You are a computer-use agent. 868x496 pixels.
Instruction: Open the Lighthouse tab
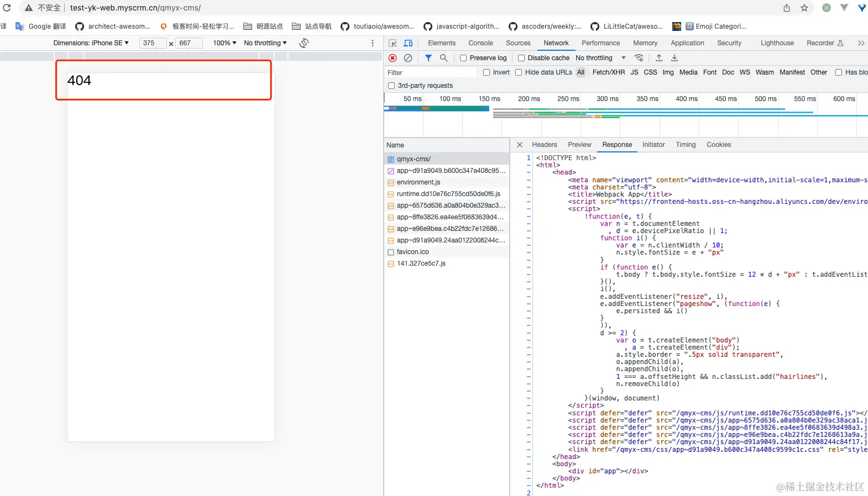777,43
